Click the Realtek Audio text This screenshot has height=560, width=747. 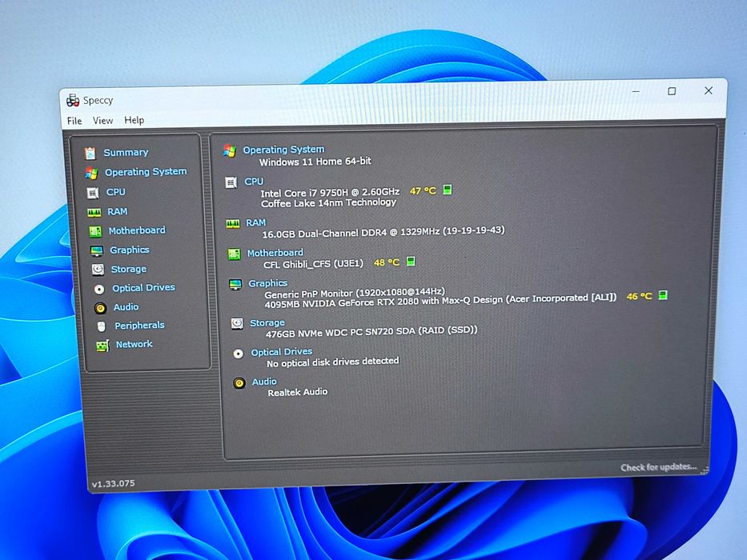[297, 392]
